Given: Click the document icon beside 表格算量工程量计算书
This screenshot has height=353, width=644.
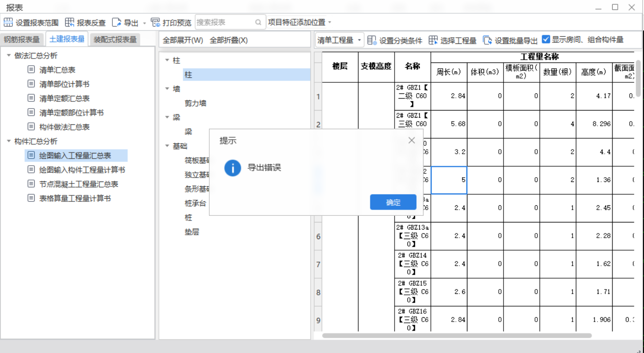Looking at the screenshot, I should (31, 198).
